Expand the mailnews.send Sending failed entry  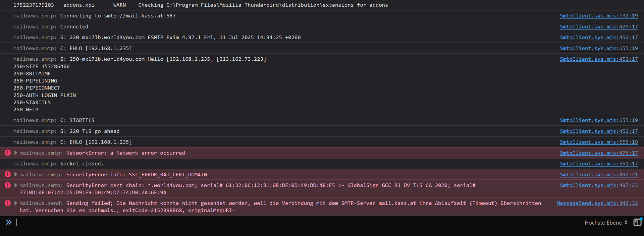[16, 203]
